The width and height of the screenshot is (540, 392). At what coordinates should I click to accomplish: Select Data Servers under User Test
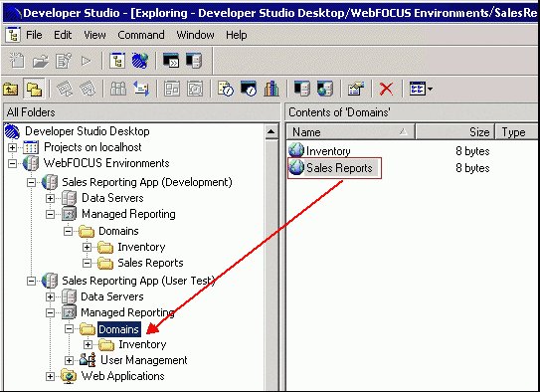click(x=112, y=296)
